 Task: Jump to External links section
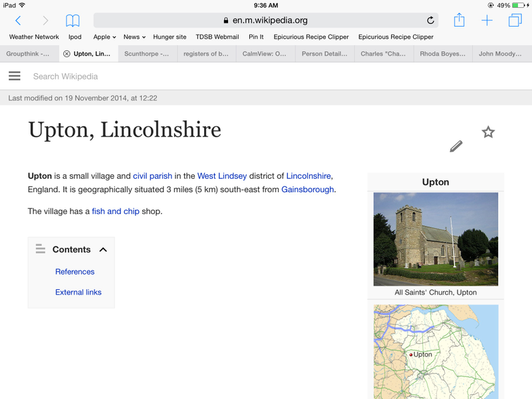[x=78, y=292]
